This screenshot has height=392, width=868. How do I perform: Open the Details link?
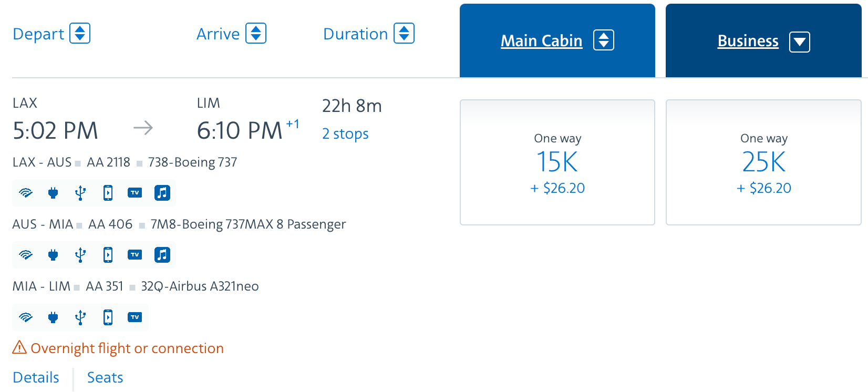[36, 377]
